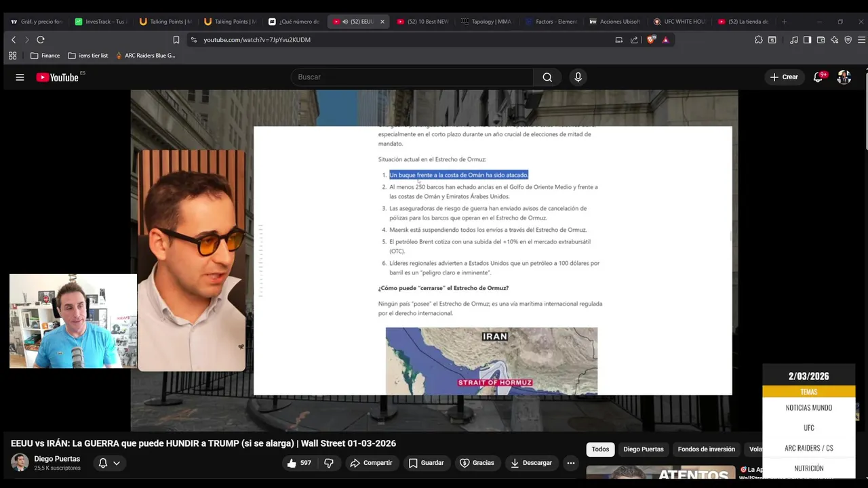
Task: Bookmark this page from address bar
Action: click(176, 40)
